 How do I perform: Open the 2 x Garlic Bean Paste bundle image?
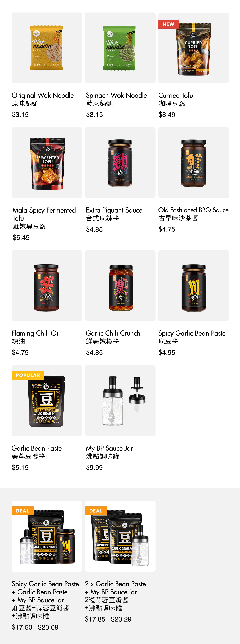coord(120,536)
